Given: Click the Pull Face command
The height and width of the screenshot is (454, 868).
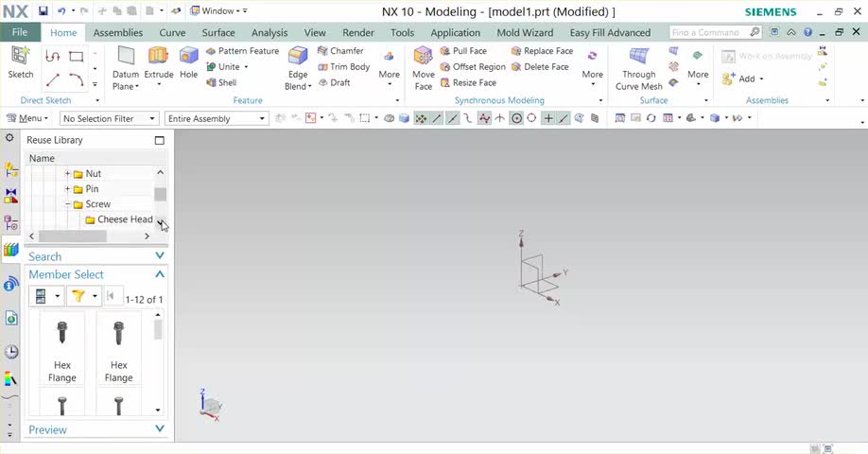Looking at the screenshot, I should [x=463, y=51].
